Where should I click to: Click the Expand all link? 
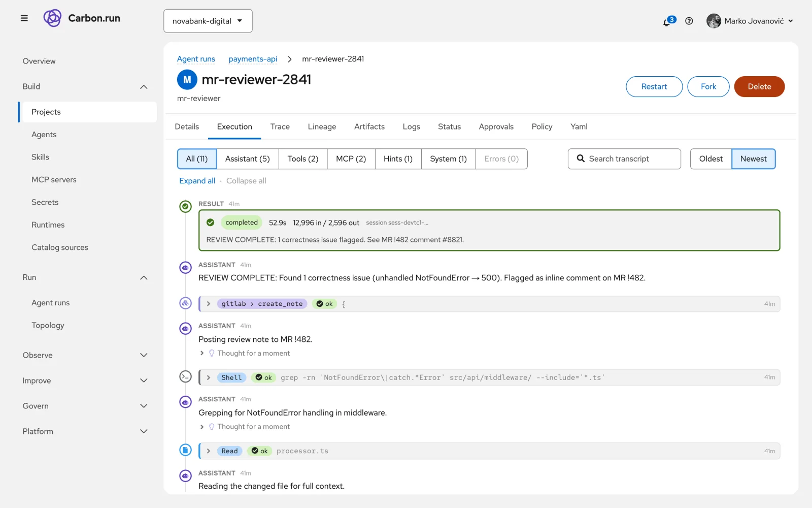(197, 181)
